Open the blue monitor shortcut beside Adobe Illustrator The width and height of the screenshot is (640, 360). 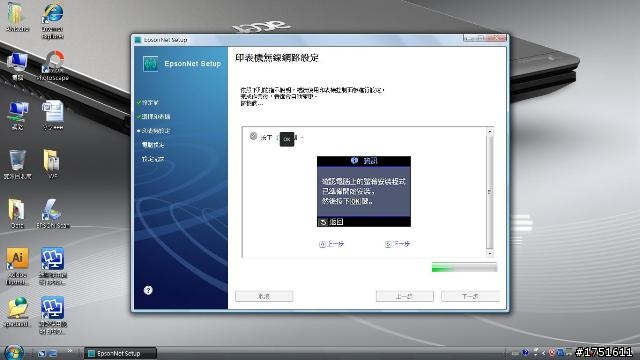[x=53, y=266]
